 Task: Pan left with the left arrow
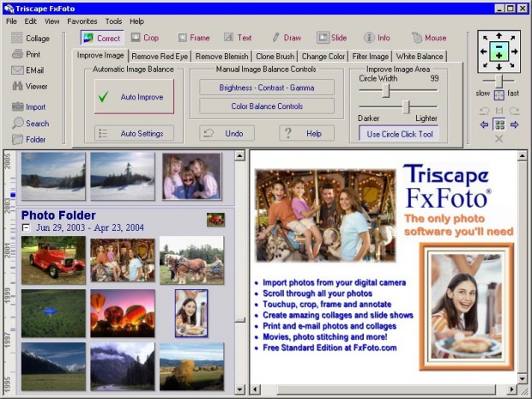click(483, 51)
